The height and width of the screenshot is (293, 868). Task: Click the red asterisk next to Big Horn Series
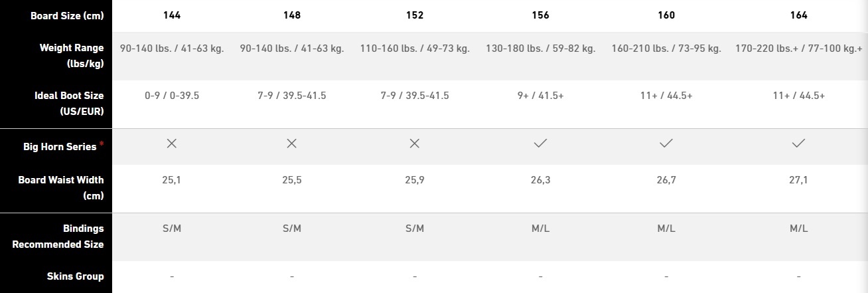point(102,144)
